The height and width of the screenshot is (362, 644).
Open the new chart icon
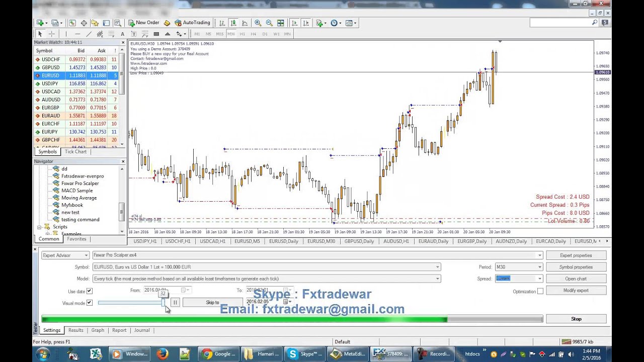(40, 23)
